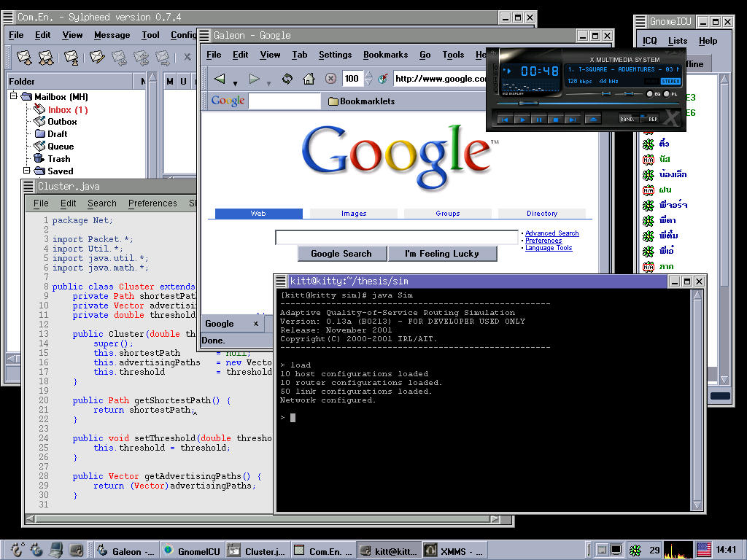Open Preferences menu in Cluster.java editor

pos(152,203)
